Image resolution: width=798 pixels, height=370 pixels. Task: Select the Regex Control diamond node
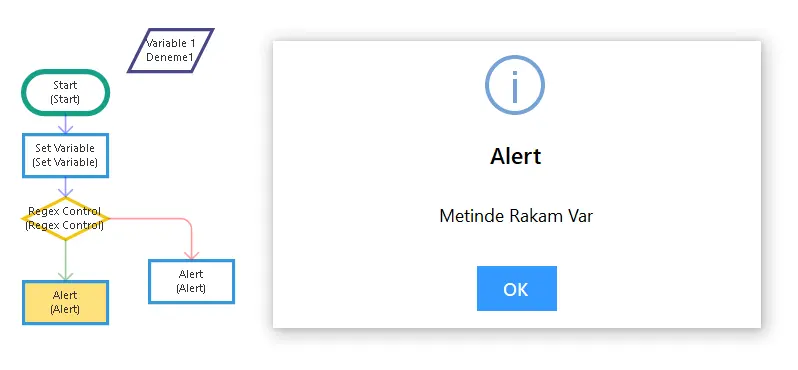65,219
